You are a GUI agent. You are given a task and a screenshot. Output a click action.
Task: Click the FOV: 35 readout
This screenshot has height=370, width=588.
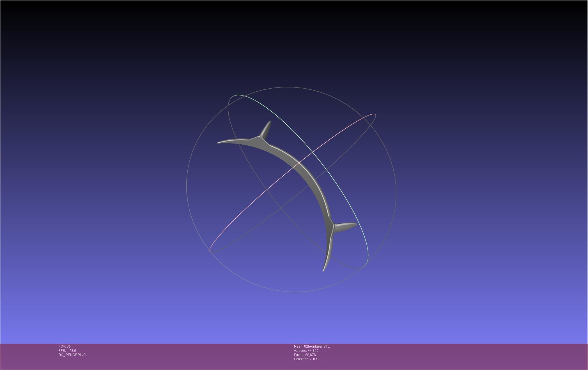[65, 346]
